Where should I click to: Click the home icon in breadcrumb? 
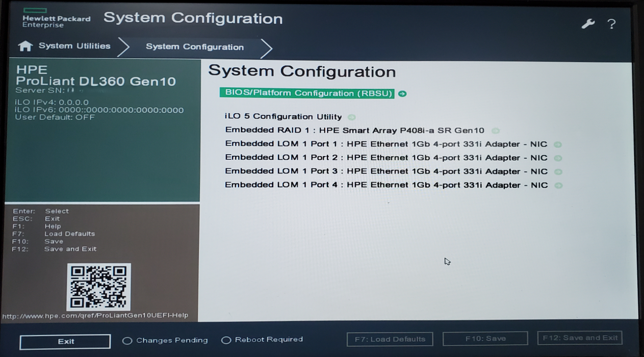point(25,46)
